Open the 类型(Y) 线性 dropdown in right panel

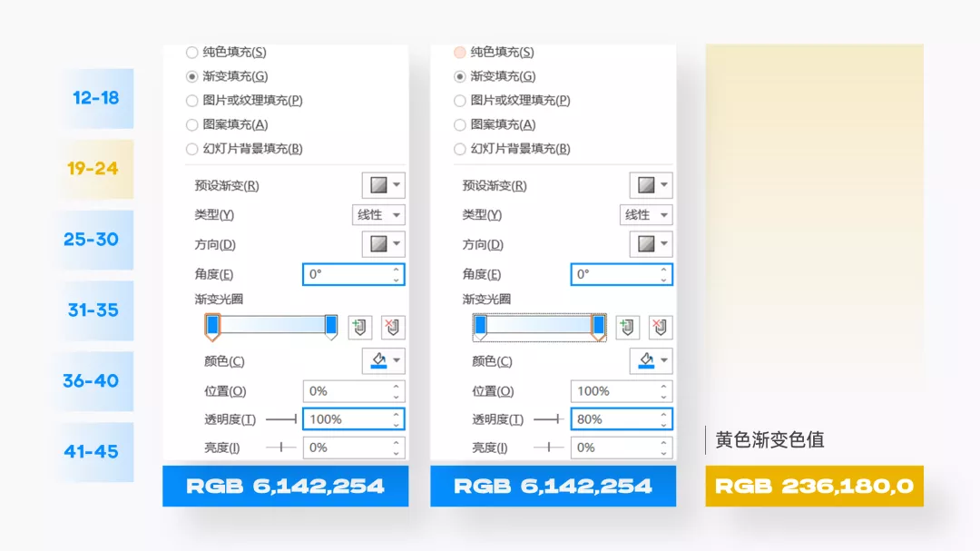tap(646, 214)
